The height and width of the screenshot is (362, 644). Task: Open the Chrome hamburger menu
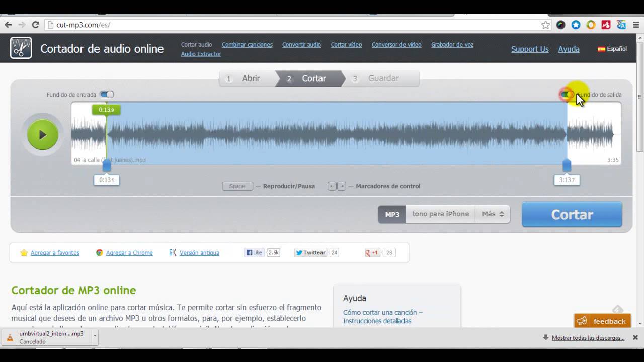(x=635, y=25)
